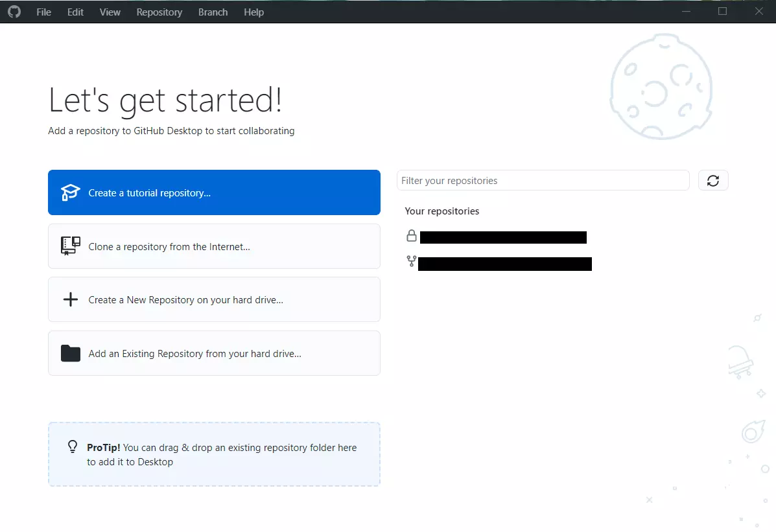Click the clone repository book icon

pos(70,246)
